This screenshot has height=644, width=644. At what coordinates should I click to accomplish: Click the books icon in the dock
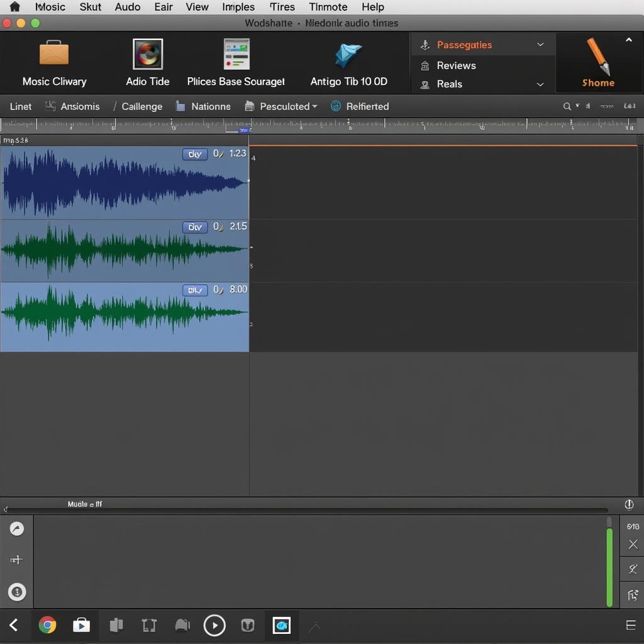(116, 625)
